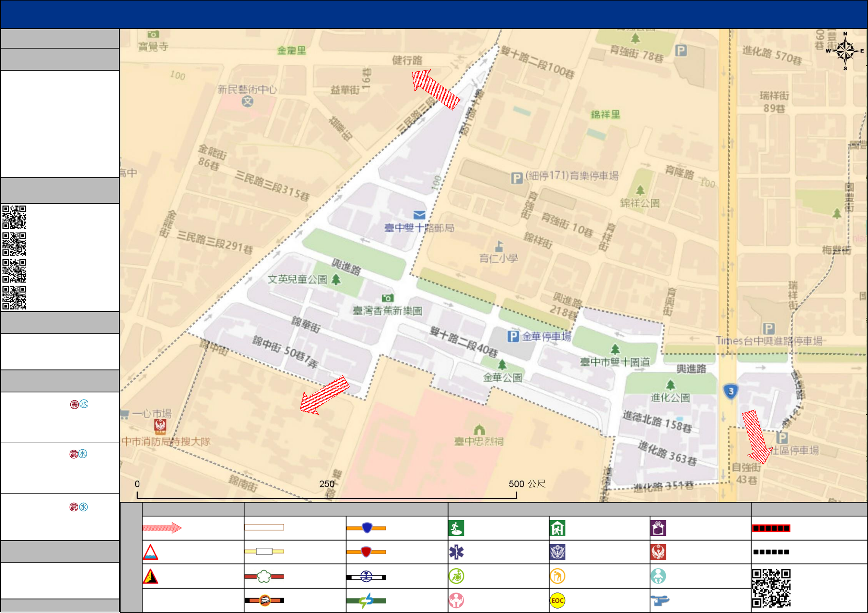Click the topmost QR code in left panel
Viewport: 868px width, 613px height.
tap(14, 217)
